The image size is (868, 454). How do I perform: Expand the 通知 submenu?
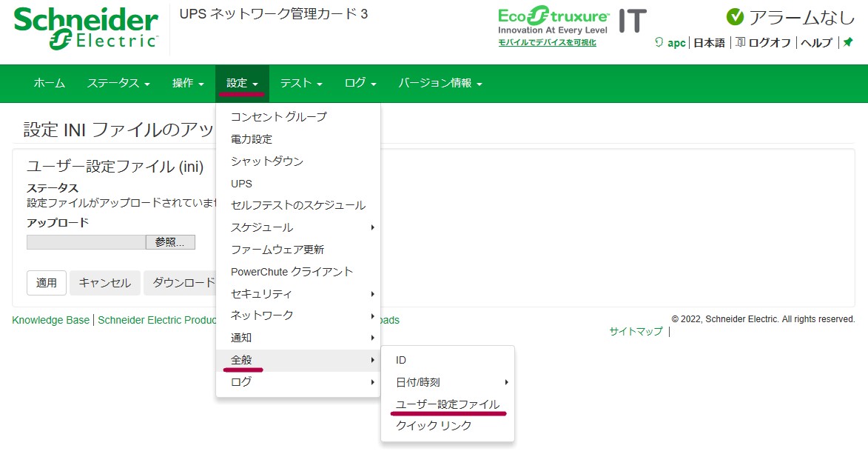click(297, 338)
